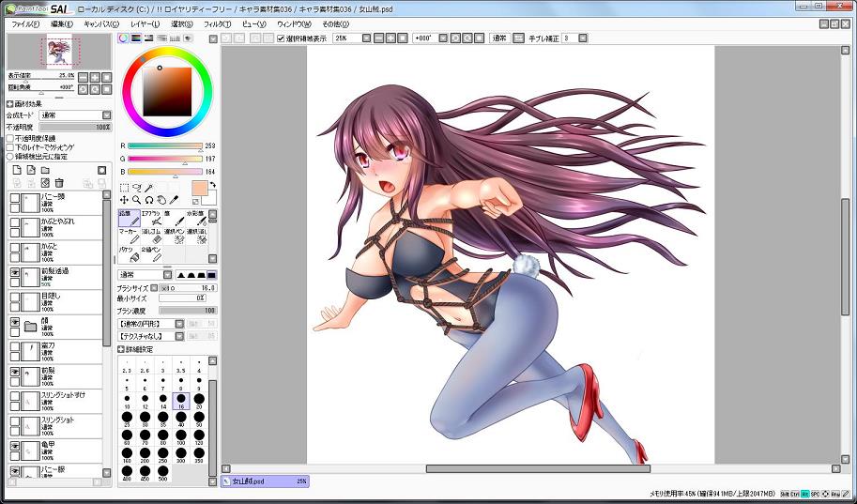This screenshot has height=504, width=857.
Task: Hide the 前髪透過 layer via eye icon
Action: tap(15, 272)
